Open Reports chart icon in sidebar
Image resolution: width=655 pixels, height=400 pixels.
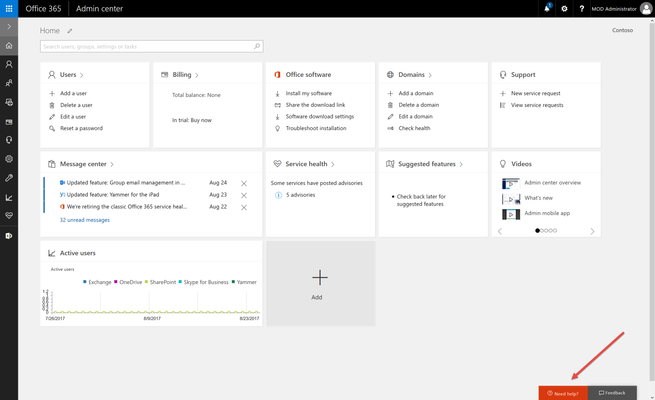pos(9,197)
